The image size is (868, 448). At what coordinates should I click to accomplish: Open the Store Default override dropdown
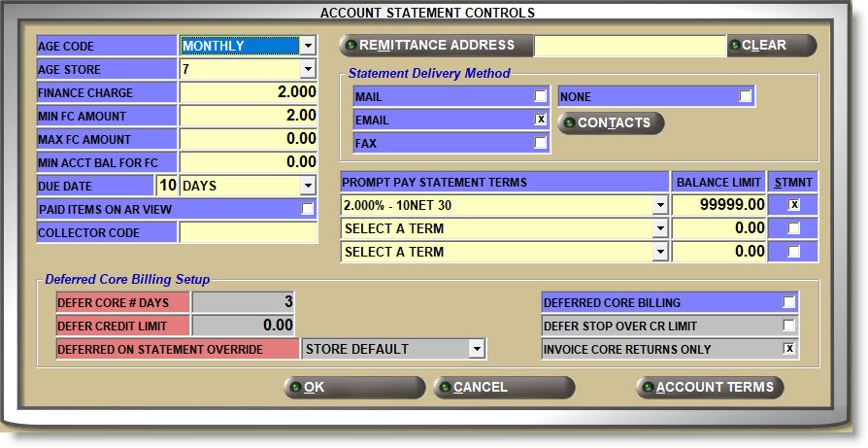(x=476, y=349)
